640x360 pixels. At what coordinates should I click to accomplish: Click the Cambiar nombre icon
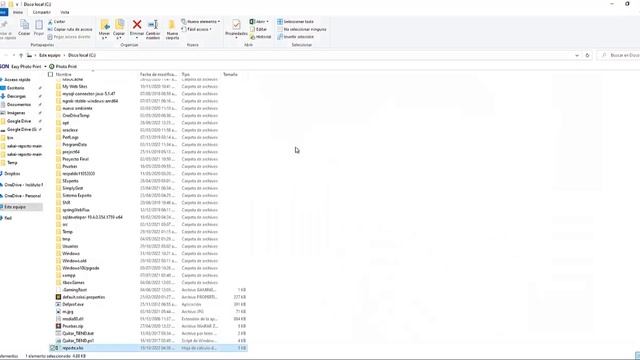coord(153,25)
